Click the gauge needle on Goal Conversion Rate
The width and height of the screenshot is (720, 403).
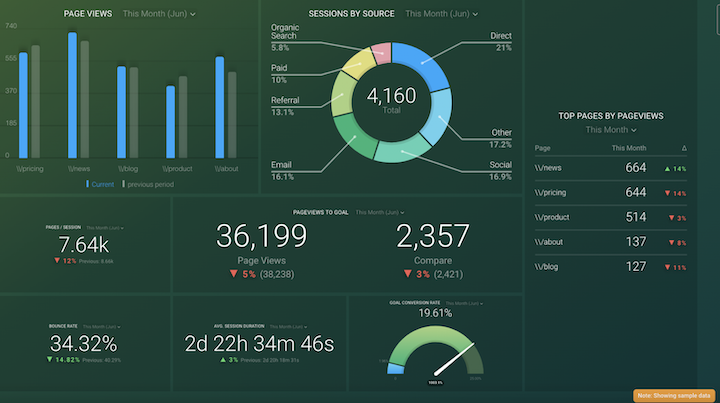coord(454,359)
